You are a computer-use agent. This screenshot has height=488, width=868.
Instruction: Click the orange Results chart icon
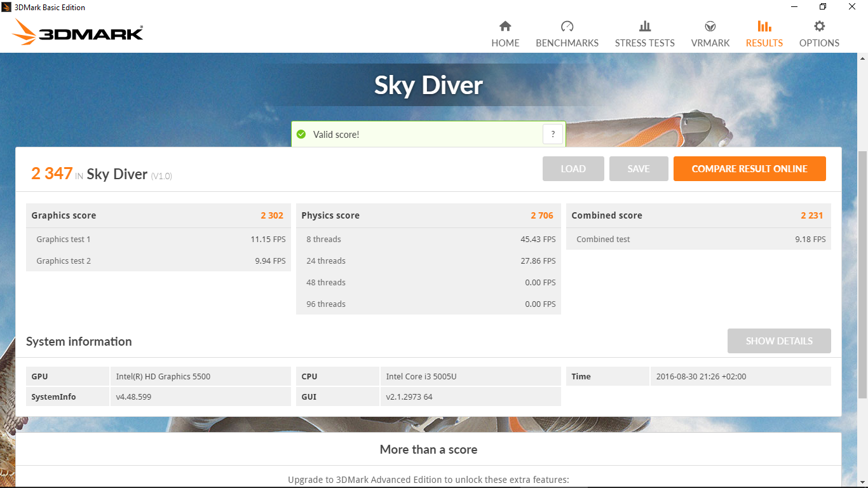pos(764,26)
